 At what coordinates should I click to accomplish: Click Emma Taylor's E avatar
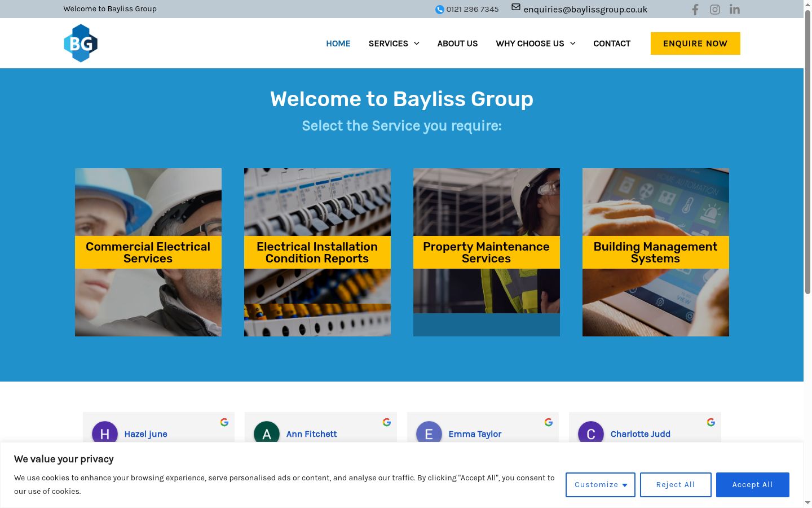pyautogui.click(x=429, y=432)
